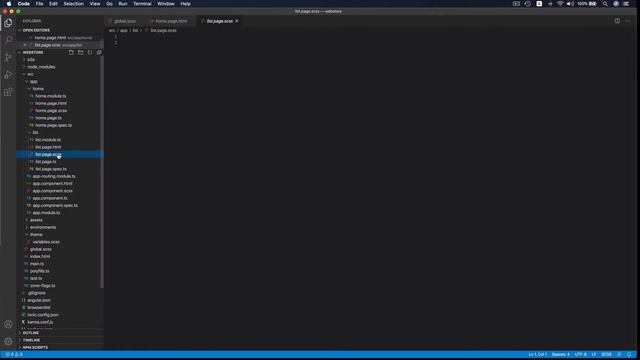Viewport: 640px width, 360px height.
Task: Collapse the home folder
Action: pos(38,89)
